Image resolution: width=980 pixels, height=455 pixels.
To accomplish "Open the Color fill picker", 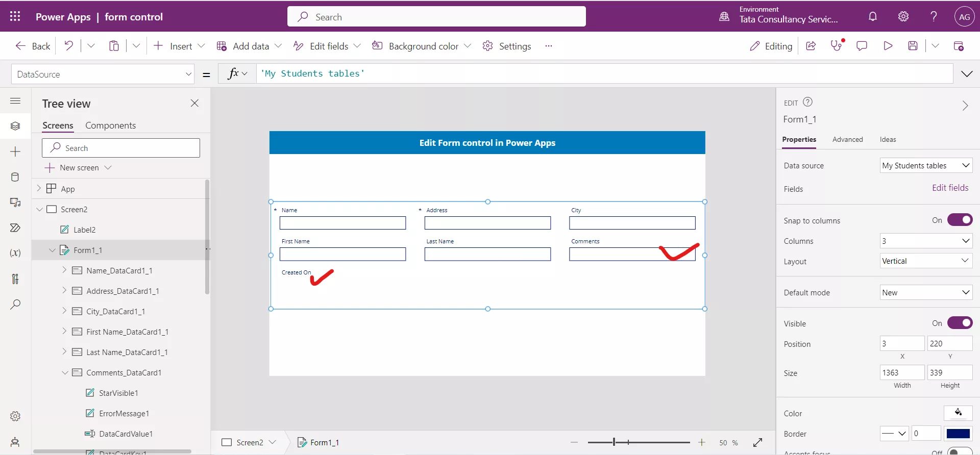I will pos(958,413).
